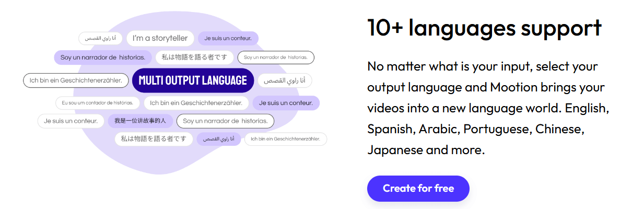Select the MULTI OUTPUT LANGUAGE badge
This screenshot has width=644, height=209.
pyautogui.click(x=193, y=80)
